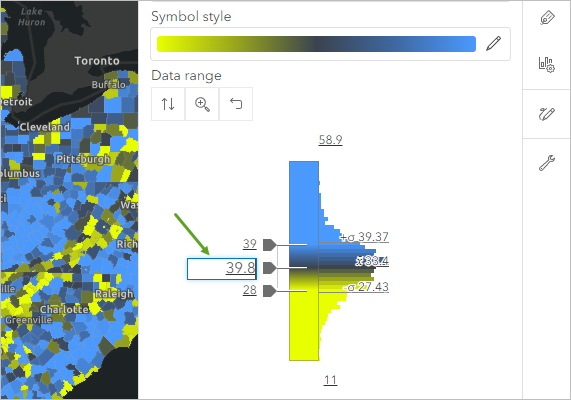This screenshot has width=571, height=400.
Task: Open the chart settings icon in sidebar
Action: click(x=547, y=64)
